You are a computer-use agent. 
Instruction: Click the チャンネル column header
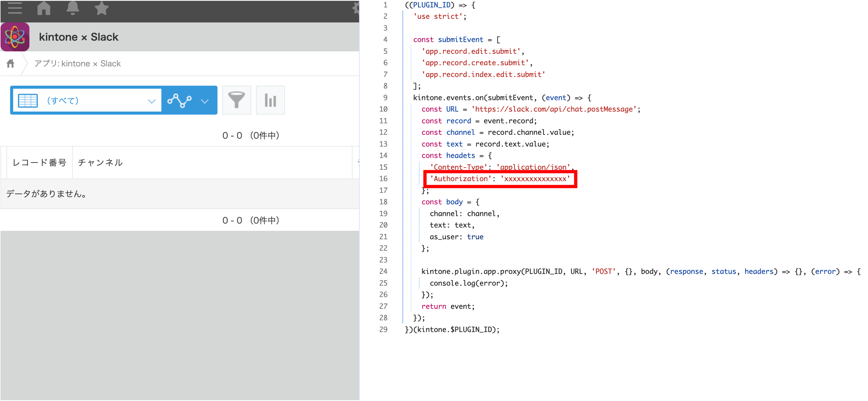tap(100, 163)
